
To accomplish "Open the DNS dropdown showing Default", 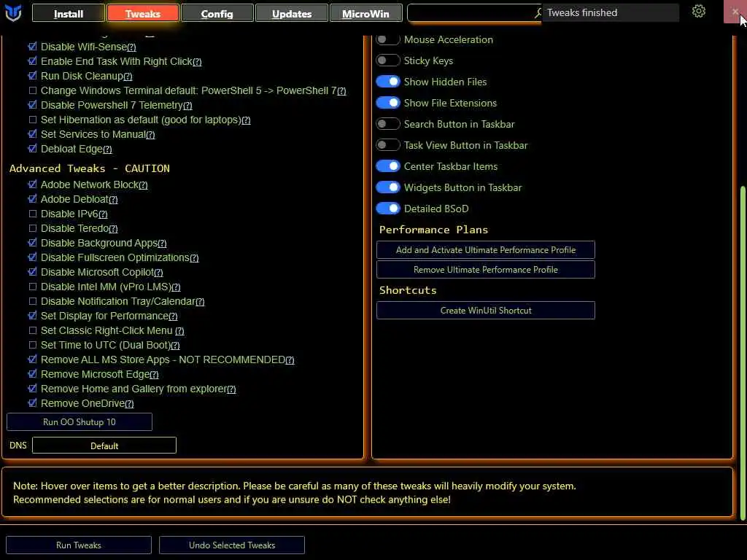I will [104, 446].
